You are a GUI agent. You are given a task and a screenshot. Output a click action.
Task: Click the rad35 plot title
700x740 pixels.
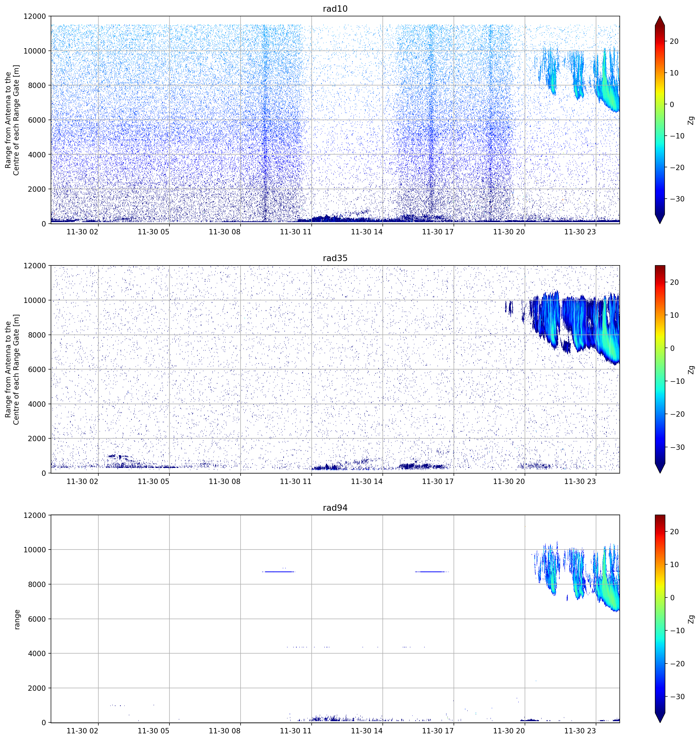click(x=335, y=258)
